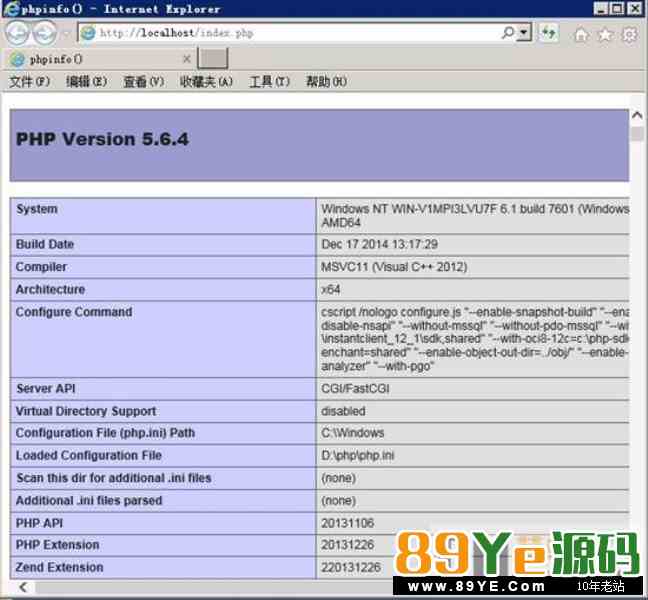Open Favorites star icon
Screen dimensions: 648x600
coord(605,35)
